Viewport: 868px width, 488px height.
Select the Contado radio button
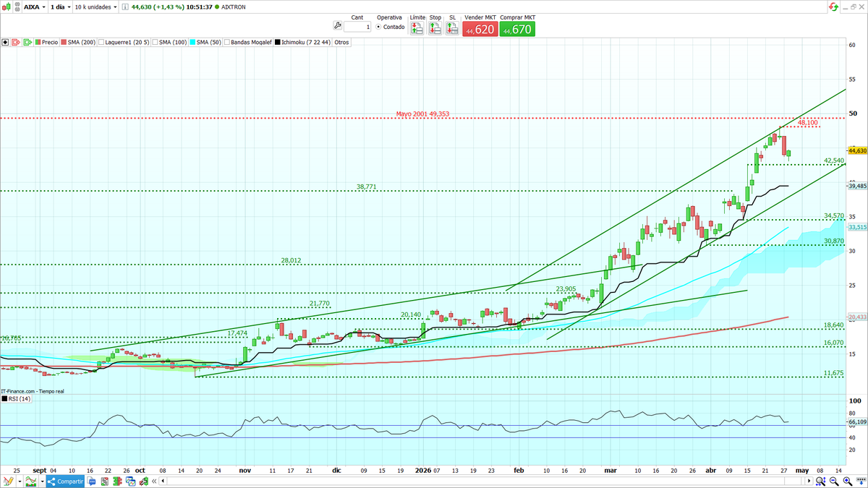click(x=378, y=27)
